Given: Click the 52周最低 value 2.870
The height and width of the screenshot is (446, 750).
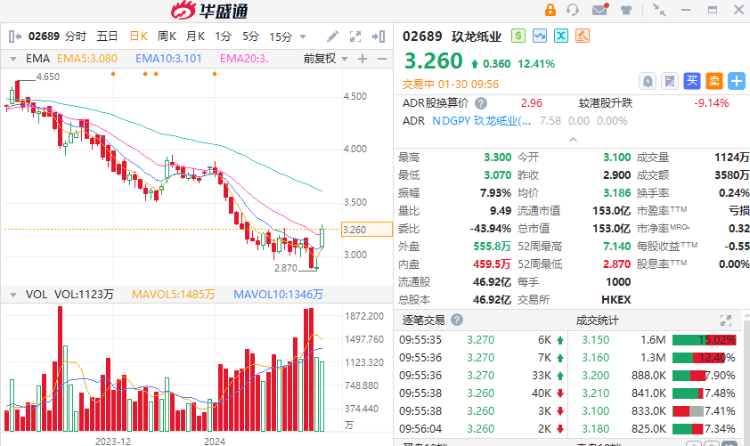Looking at the screenshot, I should tap(617, 264).
